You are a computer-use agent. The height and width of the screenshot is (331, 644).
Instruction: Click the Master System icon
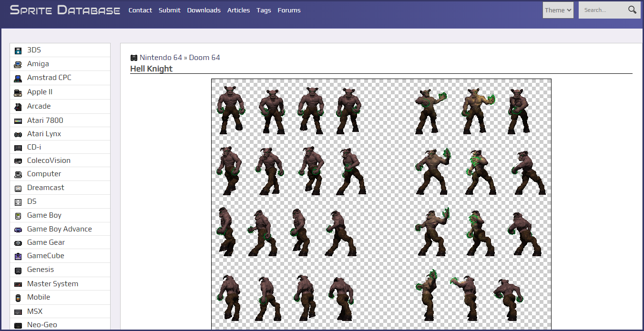click(x=18, y=284)
